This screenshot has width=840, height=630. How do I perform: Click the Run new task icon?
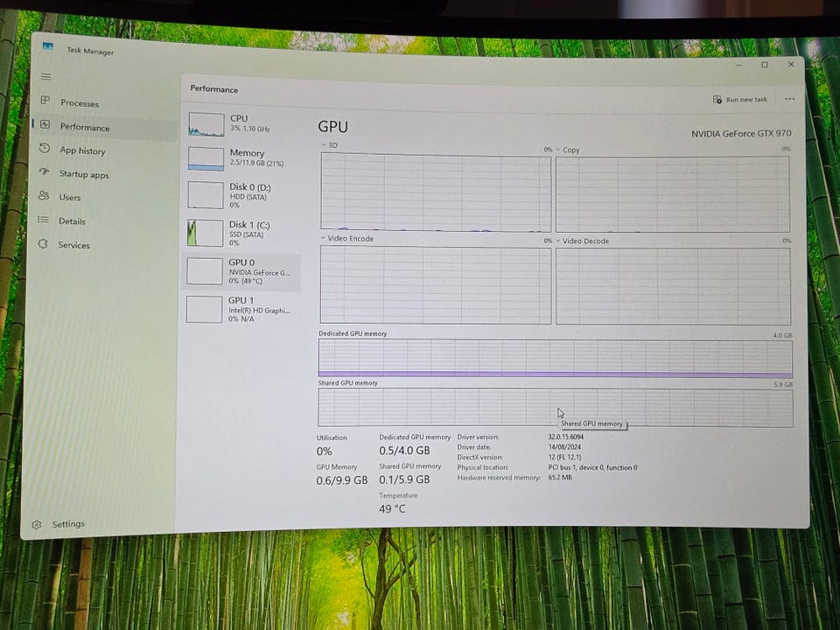717,100
